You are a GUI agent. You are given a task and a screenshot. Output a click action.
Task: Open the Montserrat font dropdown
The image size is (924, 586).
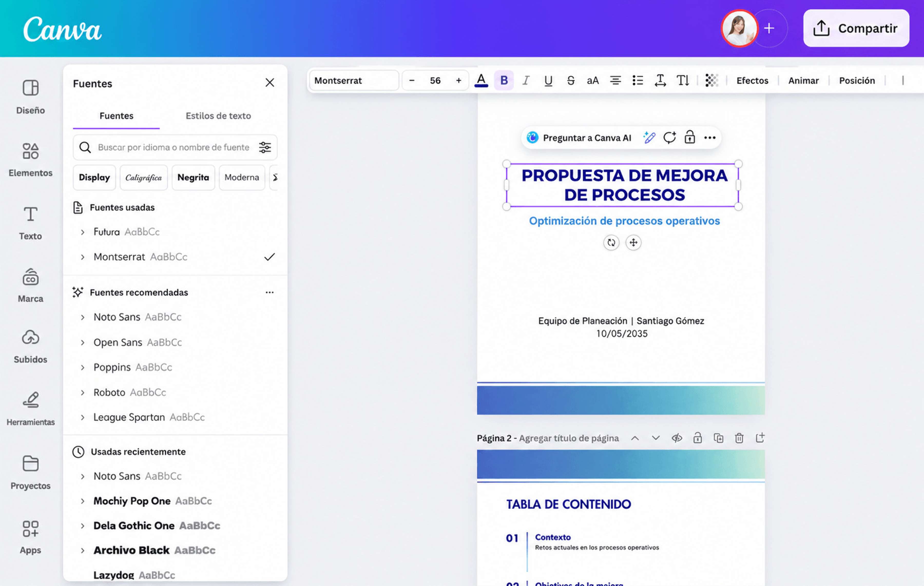coord(354,81)
